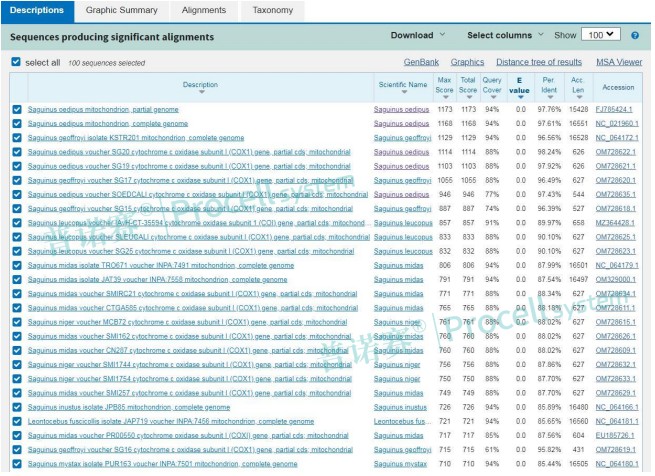Open the help question mark icon
The height and width of the screenshot is (476, 655).
(x=635, y=36)
